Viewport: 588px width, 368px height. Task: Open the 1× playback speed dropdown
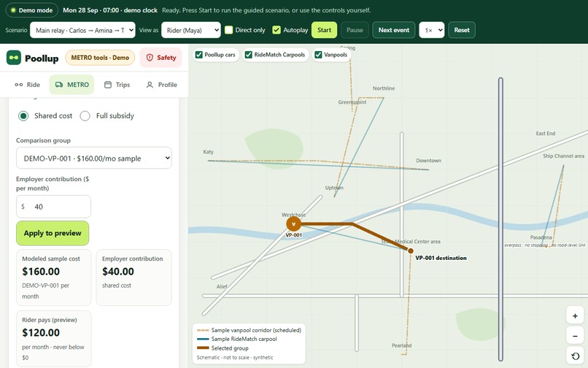[432, 30]
